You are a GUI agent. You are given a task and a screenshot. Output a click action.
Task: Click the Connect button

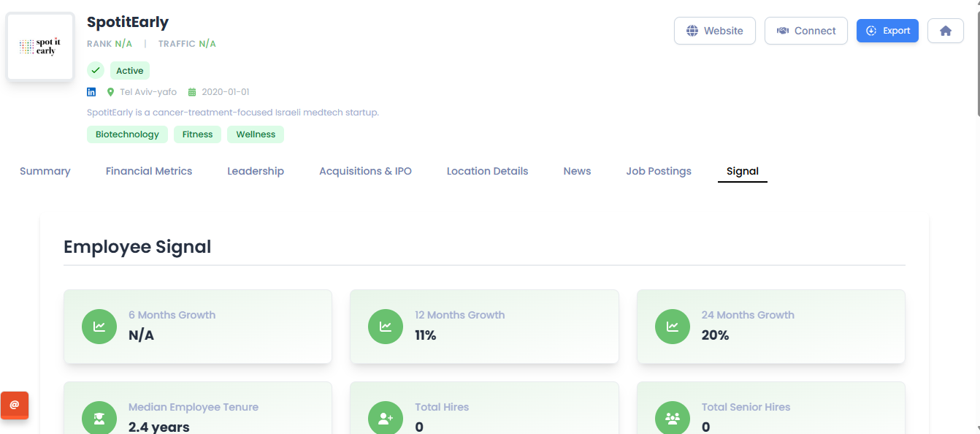(x=806, y=31)
